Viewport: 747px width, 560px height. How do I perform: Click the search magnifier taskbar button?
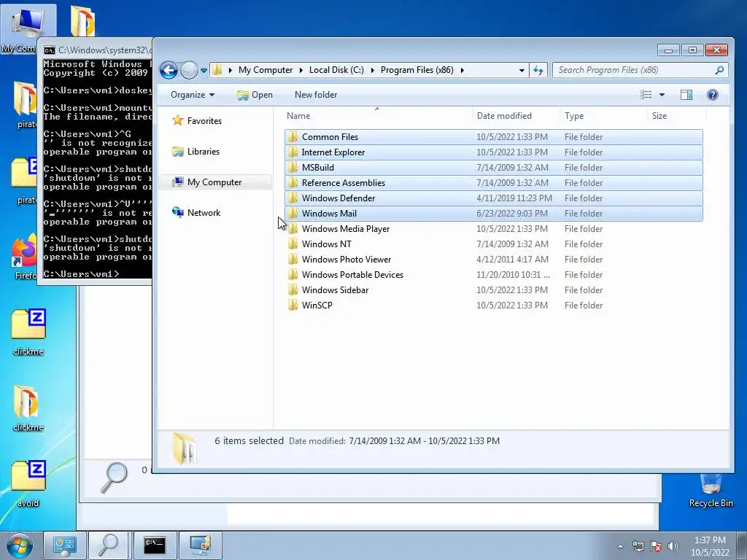click(108, 545)
